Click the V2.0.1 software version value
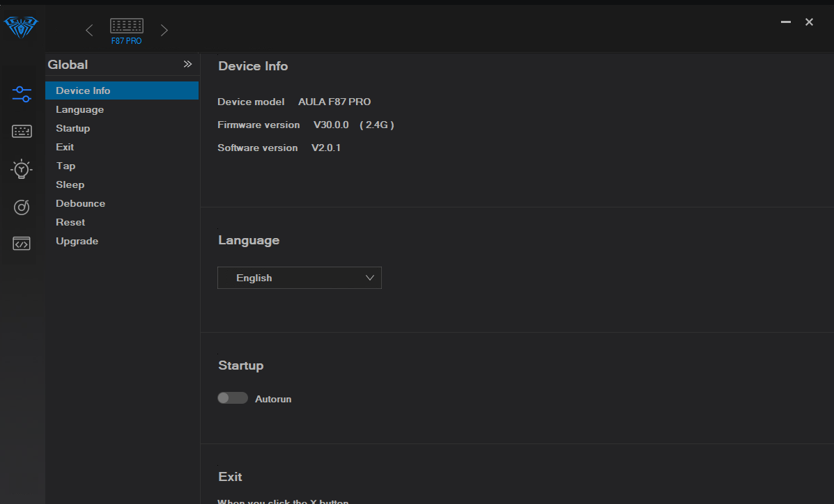This screenshot has width=834, height=504. click(326, 148)
